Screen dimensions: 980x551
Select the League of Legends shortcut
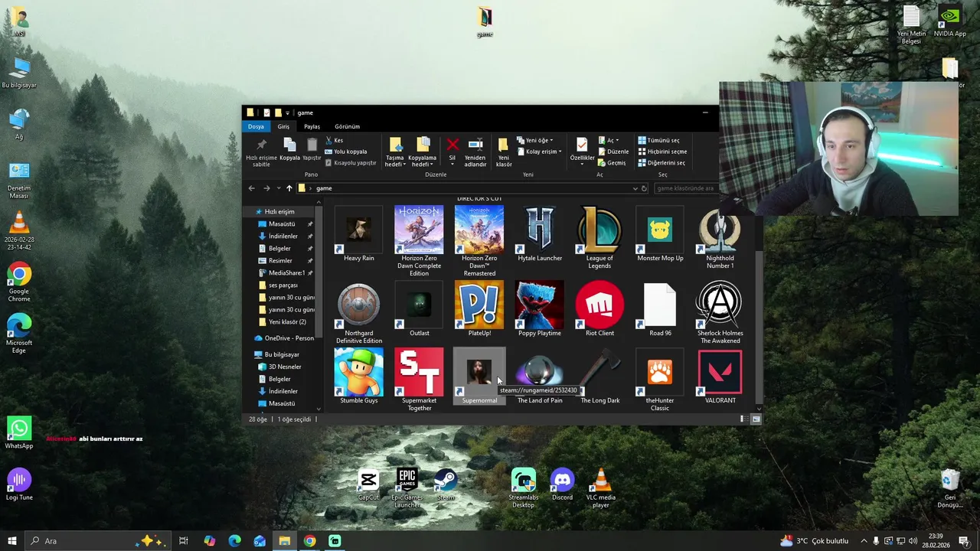599,237
